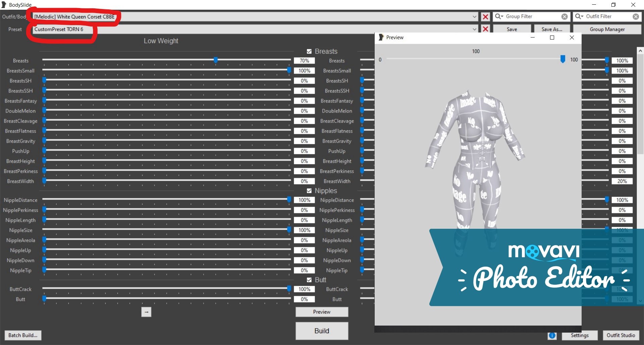This screenshot has height=345, width=644.
Task: Open the Outfit/Body dropdown list
Action: (x=474, y=17)
